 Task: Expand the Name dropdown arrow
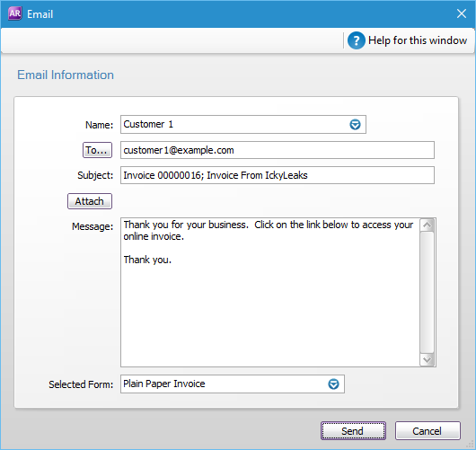[355, 125]
